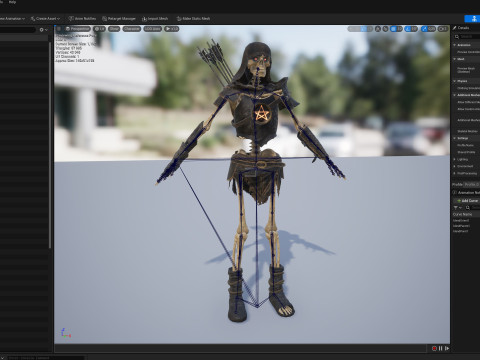
Task: Collapse the Additional Meshes section
Action: click(455, 95)
